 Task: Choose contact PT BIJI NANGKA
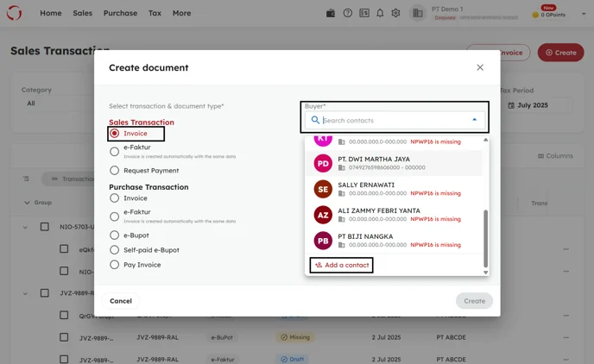pos(394,241)
